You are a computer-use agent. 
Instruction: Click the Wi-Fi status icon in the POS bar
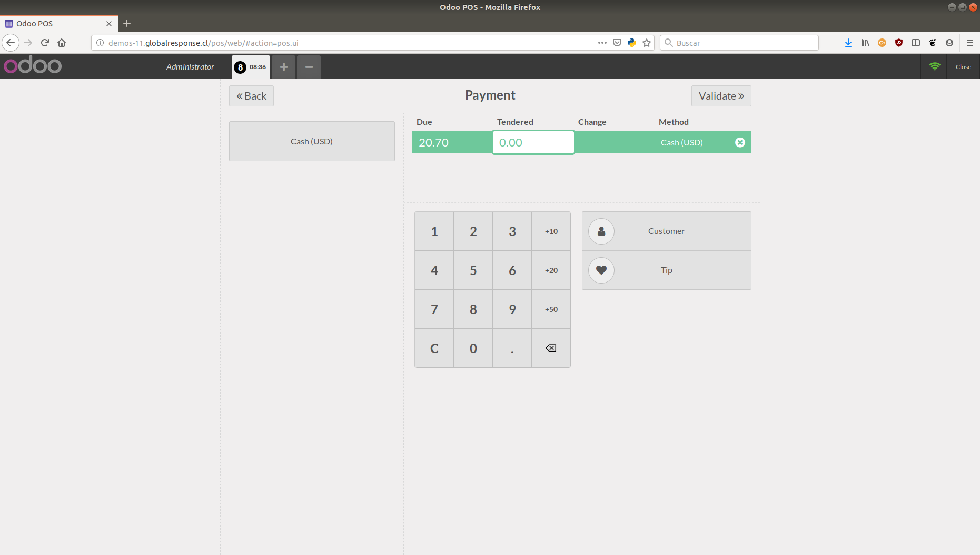tap(935, 66)
